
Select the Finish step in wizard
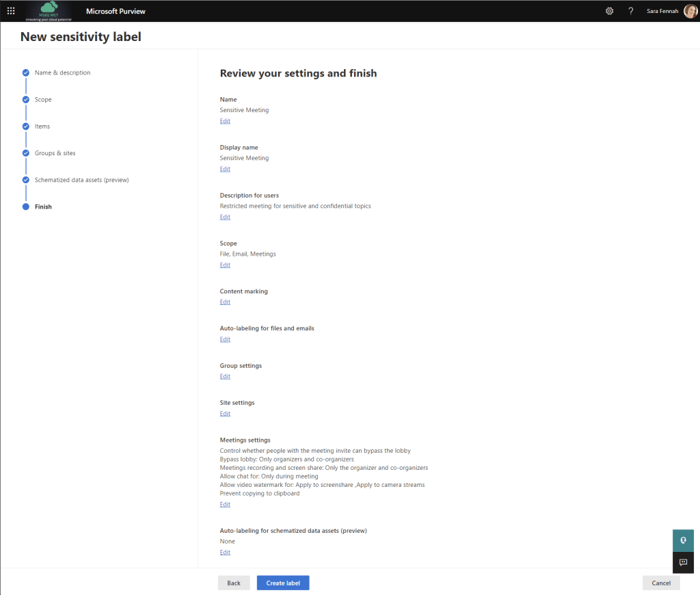click(43, 207)
